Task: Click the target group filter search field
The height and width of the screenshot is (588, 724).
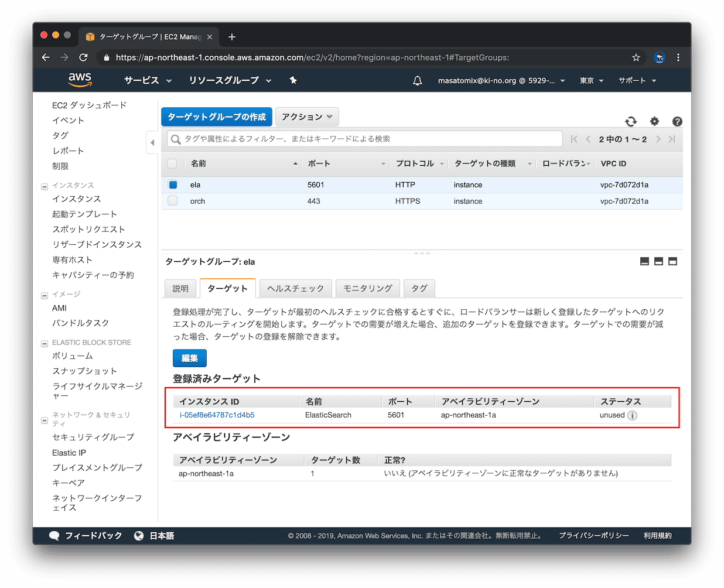Action: tap(364, 139)
